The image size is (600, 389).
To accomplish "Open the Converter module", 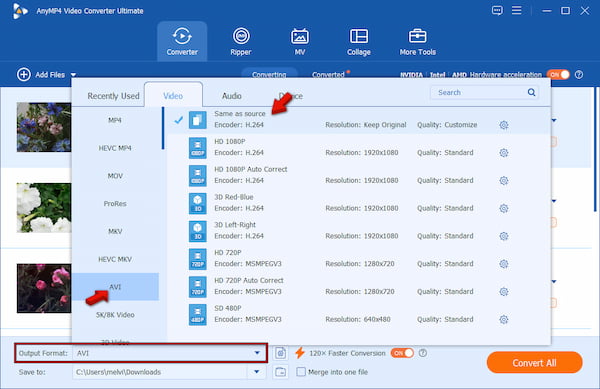I will point(182,41).
